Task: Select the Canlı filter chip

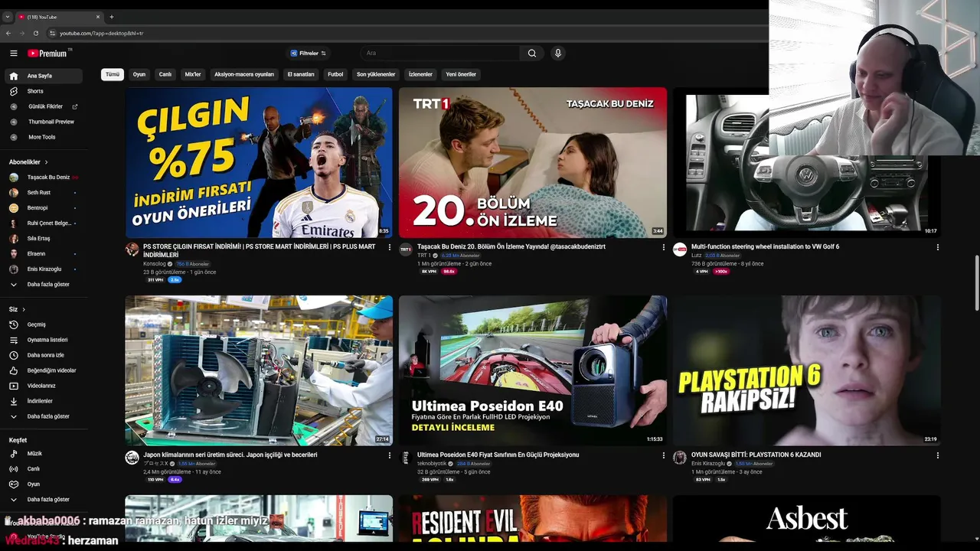Action: click(x=165, y=74)
